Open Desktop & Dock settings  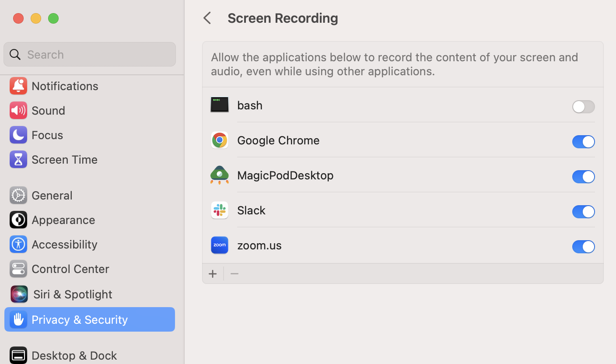tap(90, 355)
